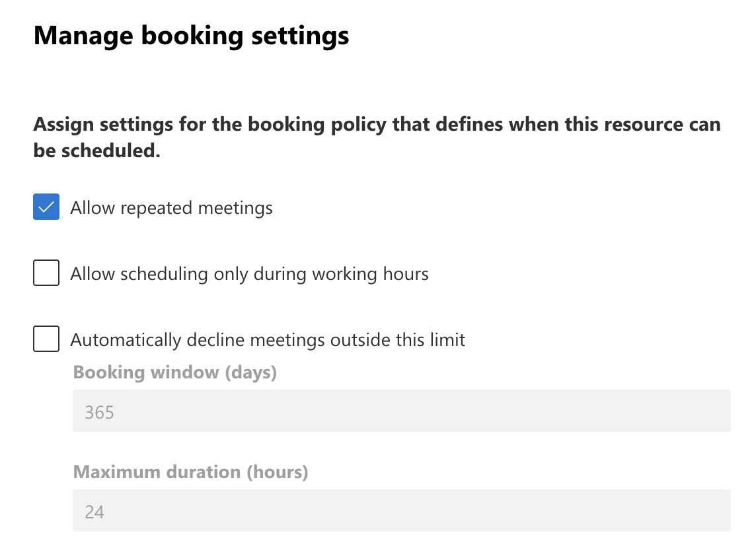Image resolution: width=756 pixels, height=556 pixels.
Task: Click the Manage booking settings heading
Action: tap(192, 36)
